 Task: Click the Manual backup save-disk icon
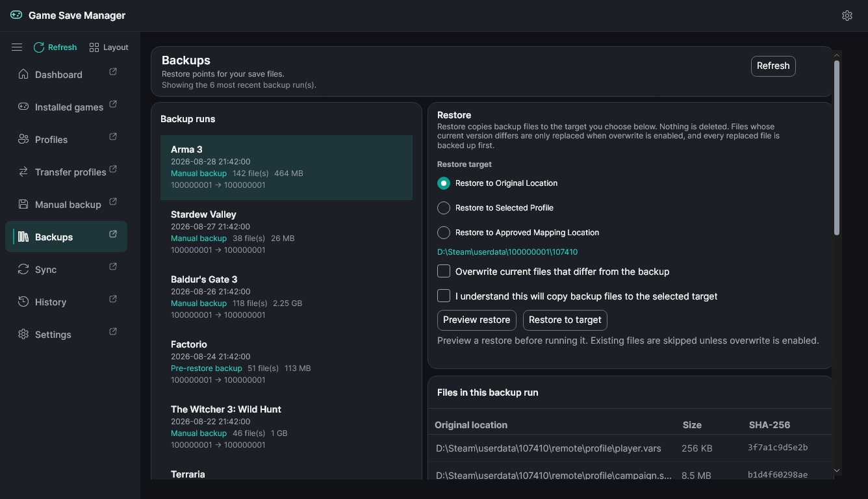click(23, 204)
